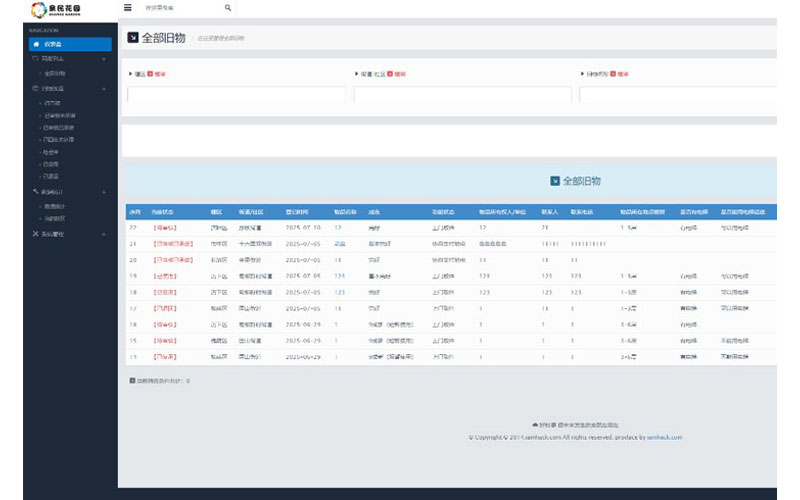Click the site logo at top left
The image size is (800, 500).
pyautogui.click(x=56, y=10)
